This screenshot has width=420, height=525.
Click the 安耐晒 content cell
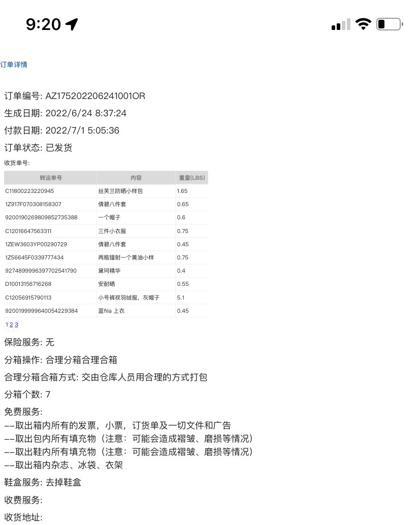[106, 284]
